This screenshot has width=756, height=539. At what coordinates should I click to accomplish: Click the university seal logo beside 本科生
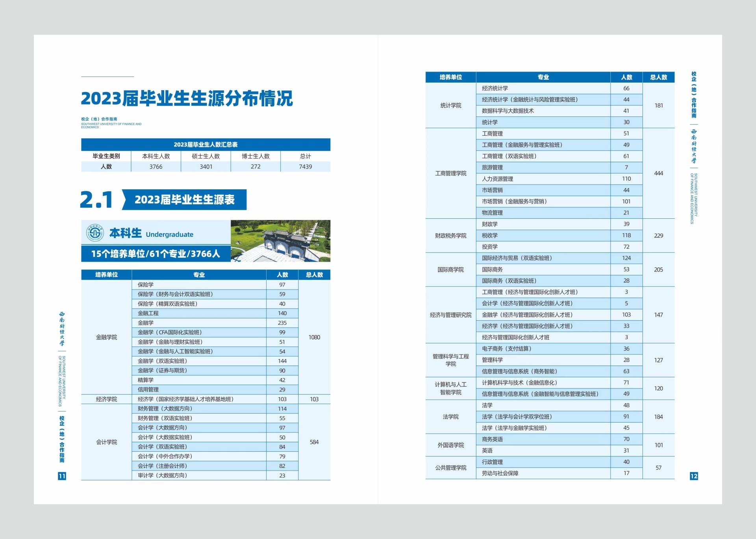click(x=95, y=234)
